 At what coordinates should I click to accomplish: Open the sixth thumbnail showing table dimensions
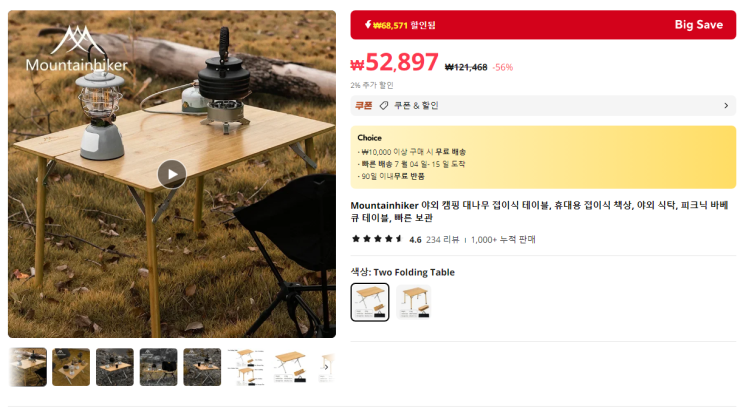[x=246, y=367]
